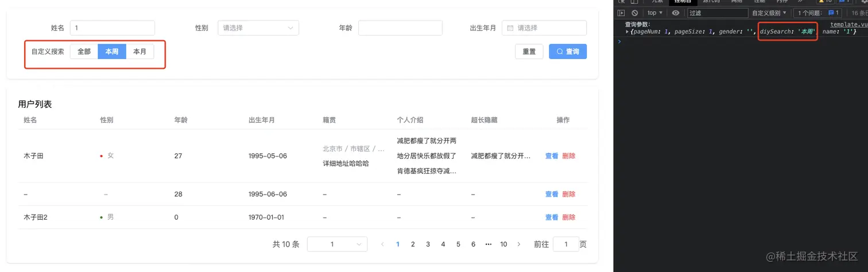
Task: Select the 本月 custom search option
Action: (139, 52)
